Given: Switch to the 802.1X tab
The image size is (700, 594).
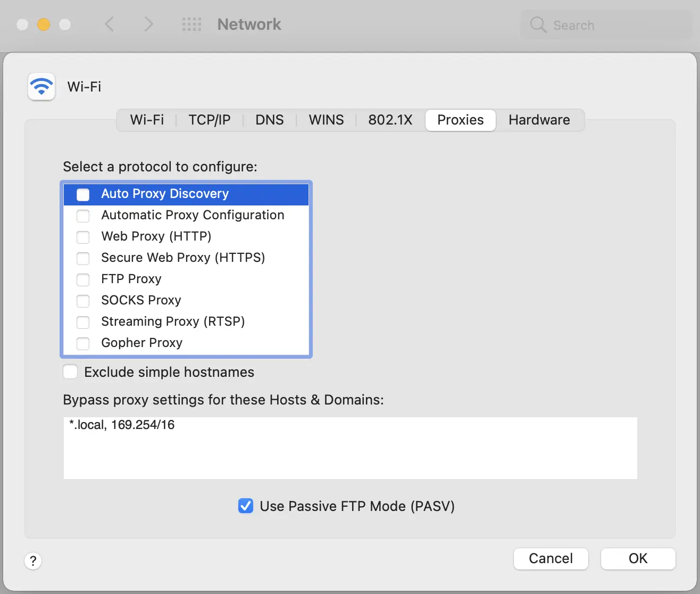Looking at the screenshot, I should tap(390, 120).
